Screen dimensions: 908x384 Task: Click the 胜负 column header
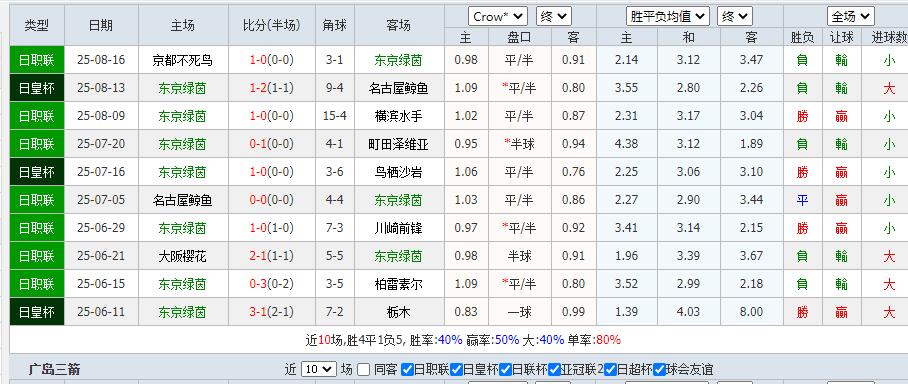point(802,38)
